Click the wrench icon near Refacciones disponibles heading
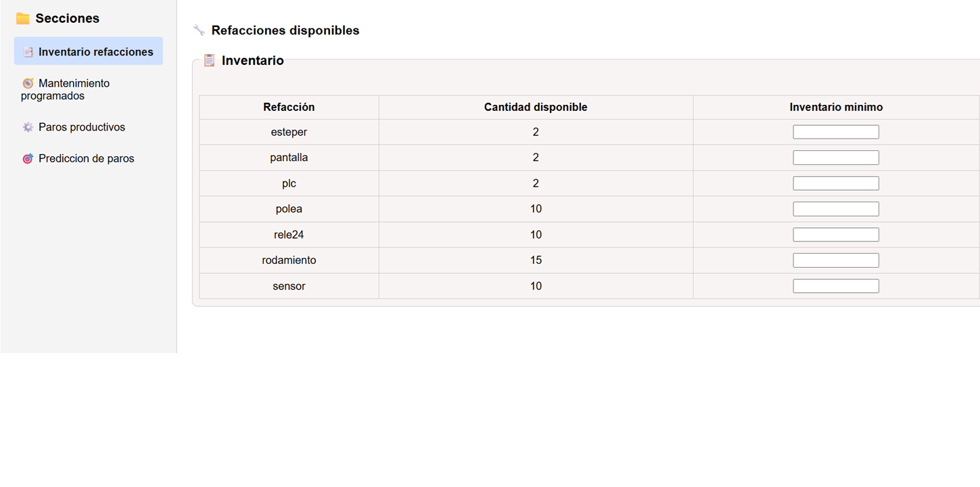 click(198, 30)
